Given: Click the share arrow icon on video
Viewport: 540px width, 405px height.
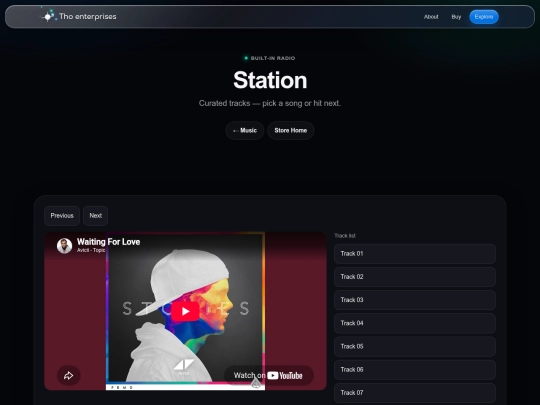Looking at the screenshot, I should pyautogui.click(x=69, y=375).
